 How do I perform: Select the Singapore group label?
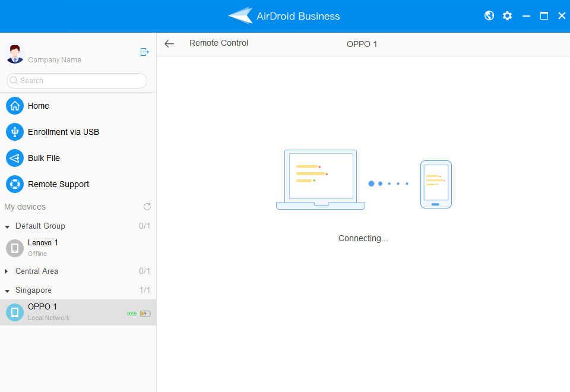[33, 290]
